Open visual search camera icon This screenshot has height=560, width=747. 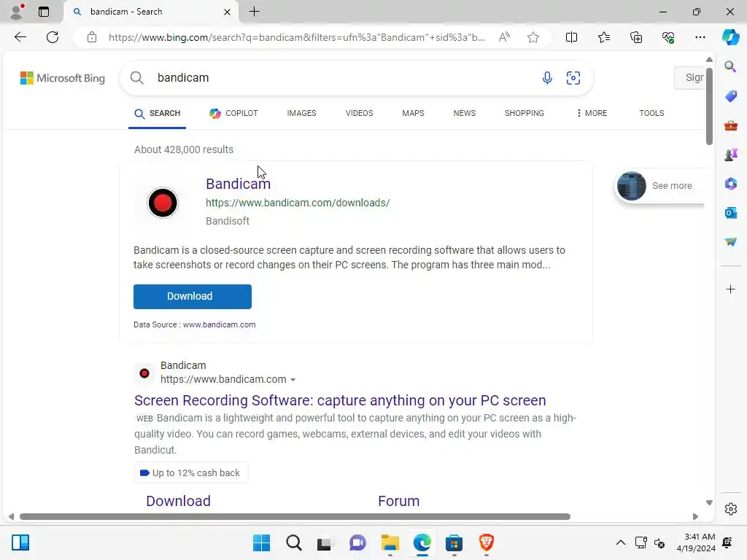(x=573, y=77)
